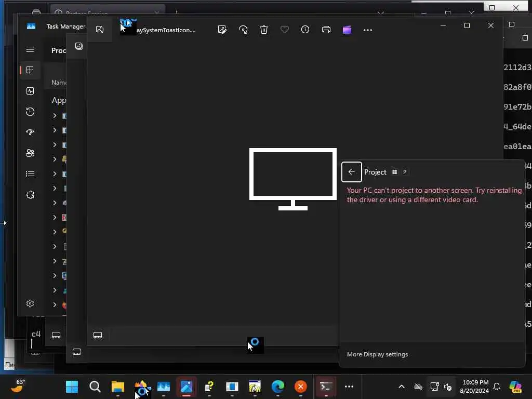Toggle filmstrip in the second Photos window

click(x=77, y=352)
